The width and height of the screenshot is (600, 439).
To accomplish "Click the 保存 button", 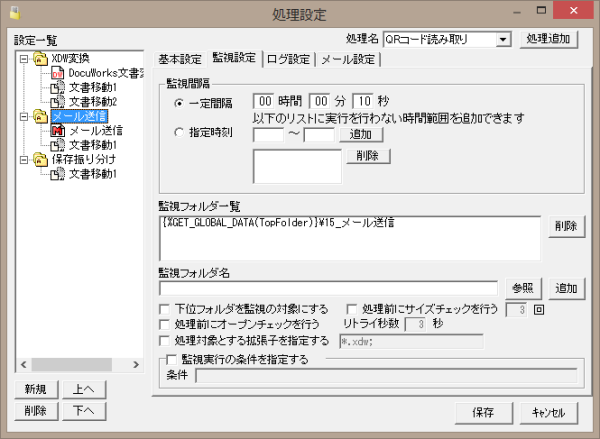I will coord(484,413).
